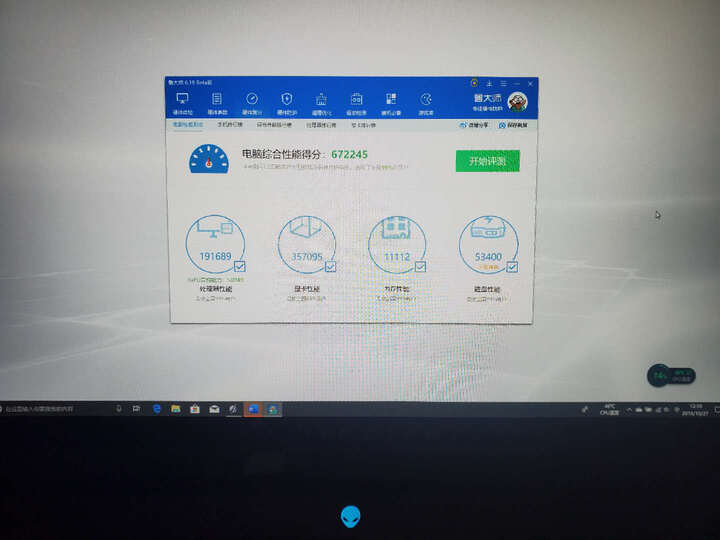Open File Explorer from the taskbar

[x=175, y=409]
